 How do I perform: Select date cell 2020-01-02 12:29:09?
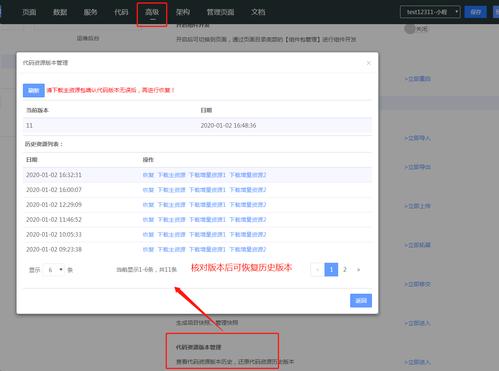pos(54,205)
